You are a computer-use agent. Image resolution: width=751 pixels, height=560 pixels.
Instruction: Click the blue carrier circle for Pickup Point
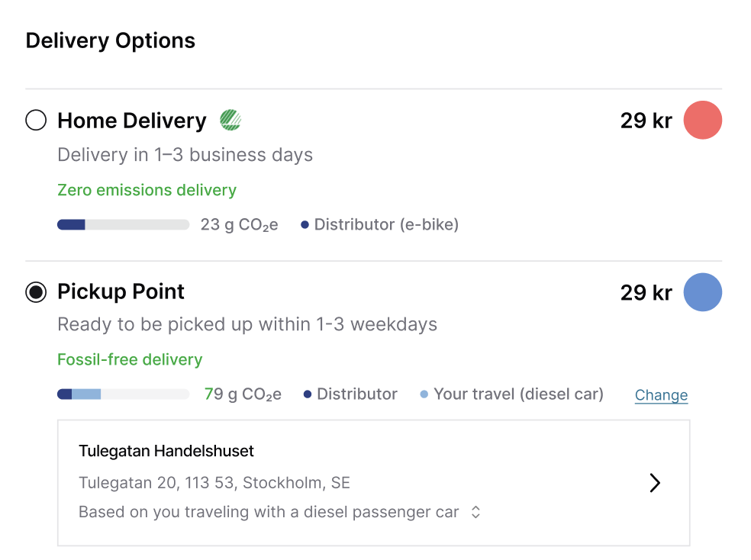point(702,292)
